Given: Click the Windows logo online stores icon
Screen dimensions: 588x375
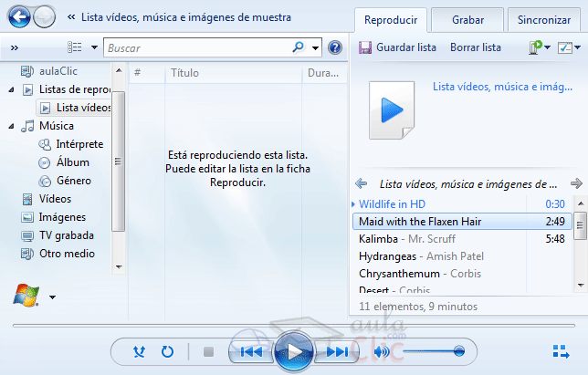Looking at the screenshot, I should coord(26,296).
